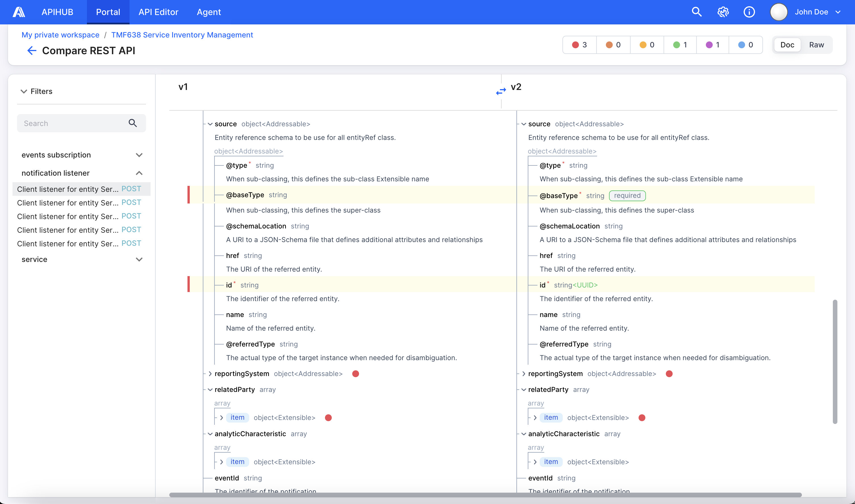855x504 pixels.
Task: Filter by yellow changes counter showing 0
Action: (647, 45)
